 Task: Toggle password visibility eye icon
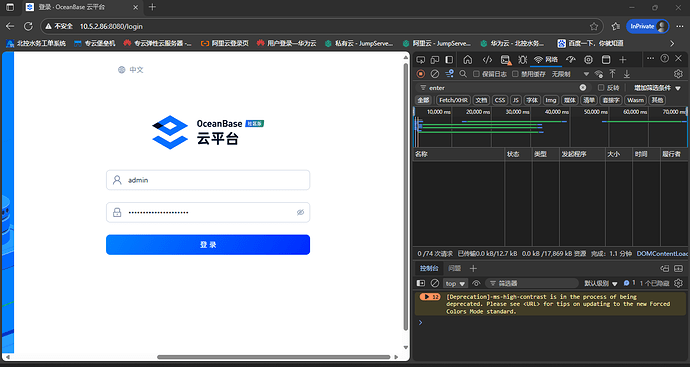tap(301, 213)
